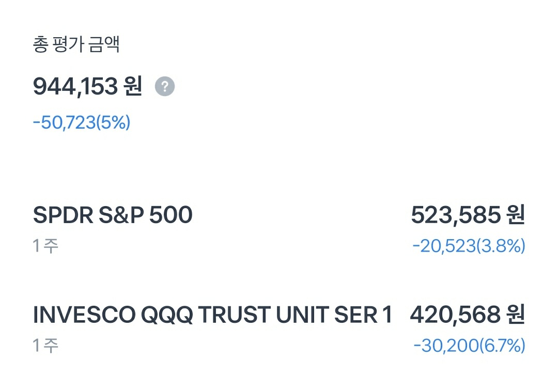The height and width of the screenshot is (392, 558).
Task: Open the SPDR S&P 500 holding
Action: coord(113,215)
